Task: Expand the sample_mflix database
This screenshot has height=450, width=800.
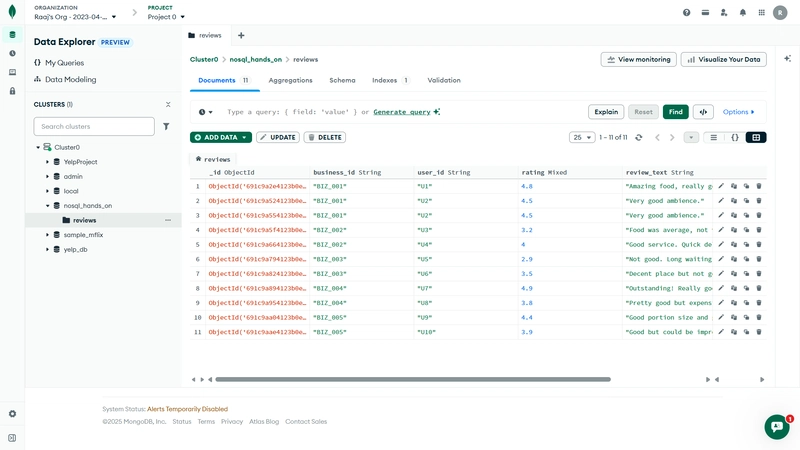Action: (x=47, y=235)
